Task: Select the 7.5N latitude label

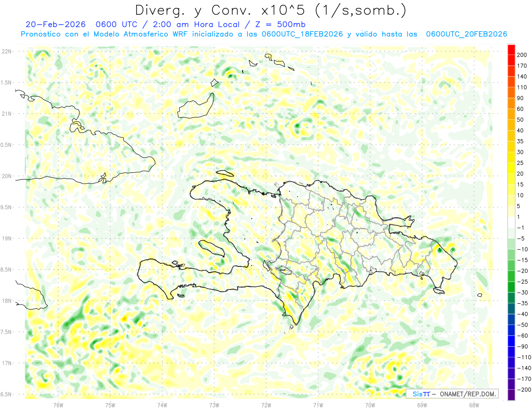Action: point(7,332)
